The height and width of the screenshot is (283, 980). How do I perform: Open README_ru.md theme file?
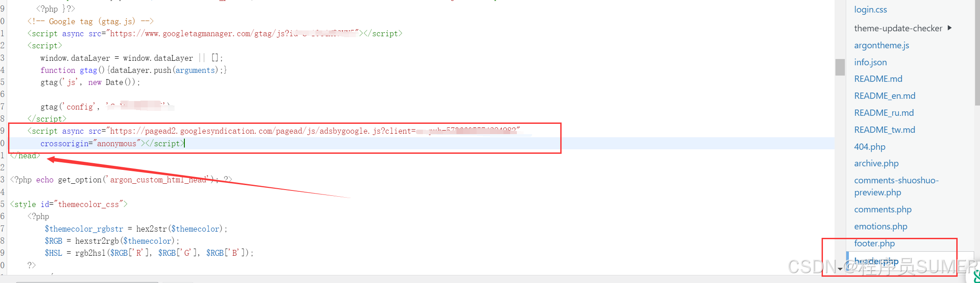884,113
